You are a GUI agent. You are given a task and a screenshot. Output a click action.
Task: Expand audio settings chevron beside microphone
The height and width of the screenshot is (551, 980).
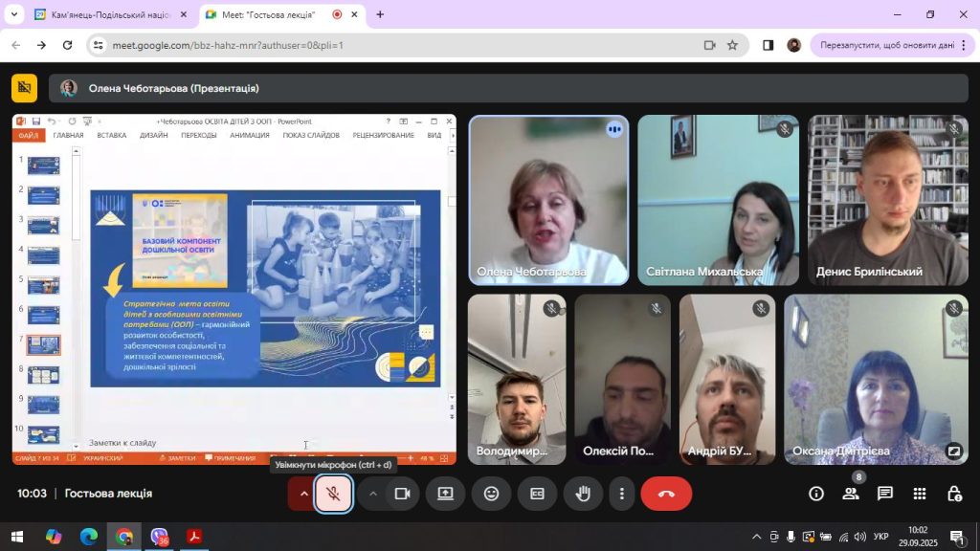304,494
